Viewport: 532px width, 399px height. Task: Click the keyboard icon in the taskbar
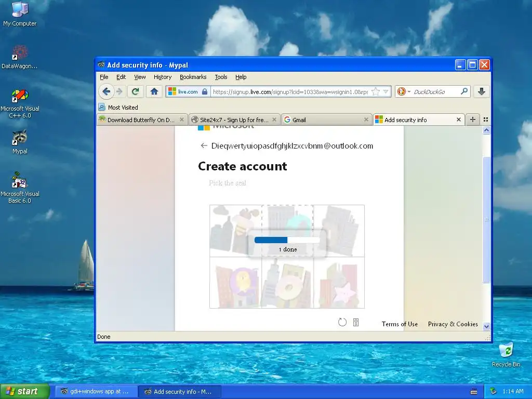[474, 392]
